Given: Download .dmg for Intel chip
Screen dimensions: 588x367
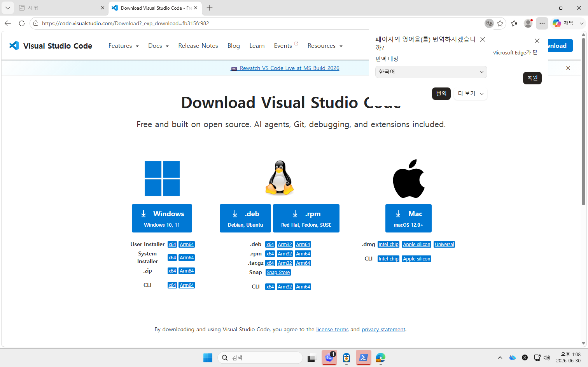Looking at the screenshot, I should (388, 245).
